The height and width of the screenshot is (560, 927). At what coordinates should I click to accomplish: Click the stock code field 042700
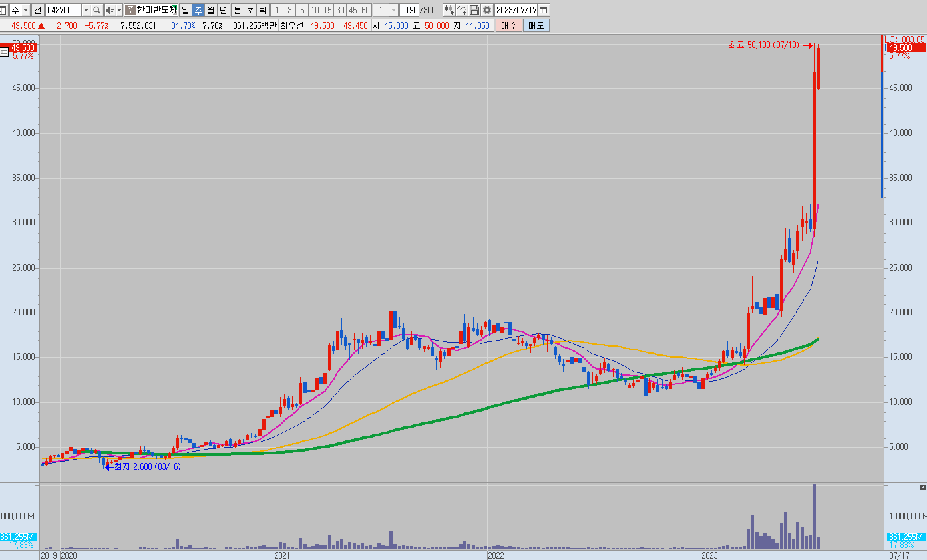coord(63,10)
